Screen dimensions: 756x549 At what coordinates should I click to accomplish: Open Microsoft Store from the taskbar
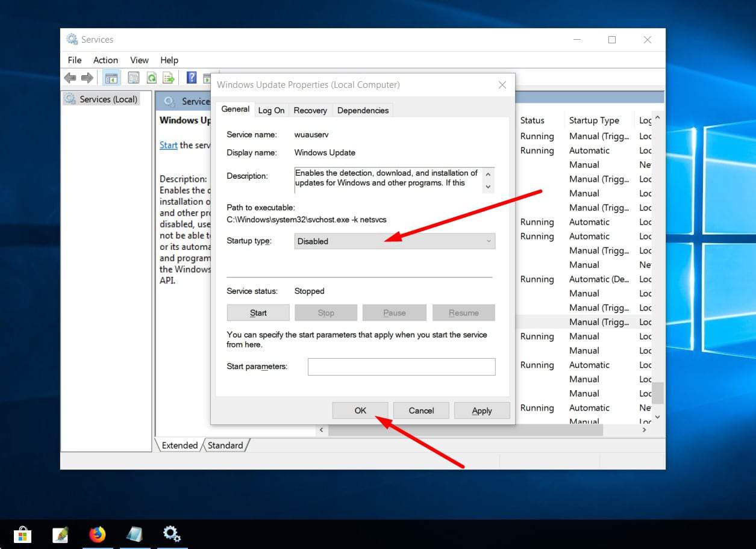[22, 534]
